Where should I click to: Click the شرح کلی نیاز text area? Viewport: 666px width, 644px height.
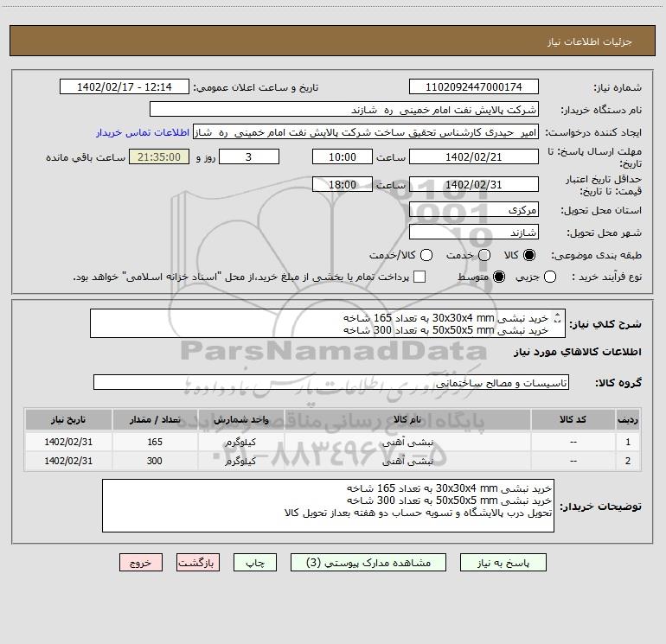328,323
